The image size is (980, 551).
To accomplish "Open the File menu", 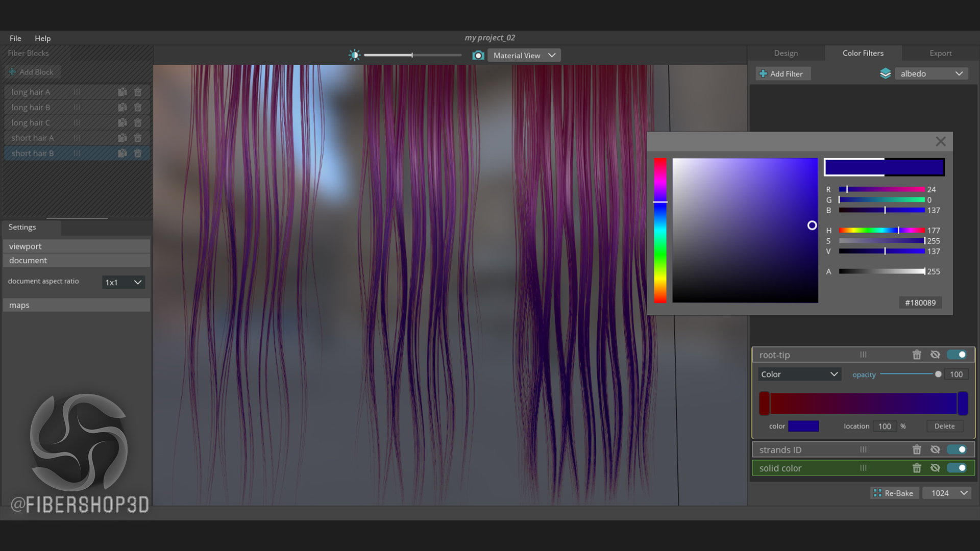I will coord(15,38).
